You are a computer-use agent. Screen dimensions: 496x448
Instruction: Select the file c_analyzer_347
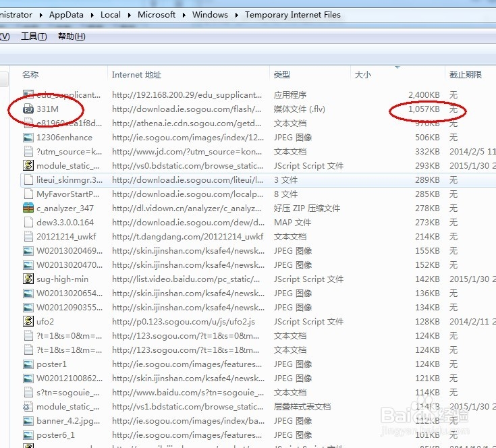pos(65,208)
